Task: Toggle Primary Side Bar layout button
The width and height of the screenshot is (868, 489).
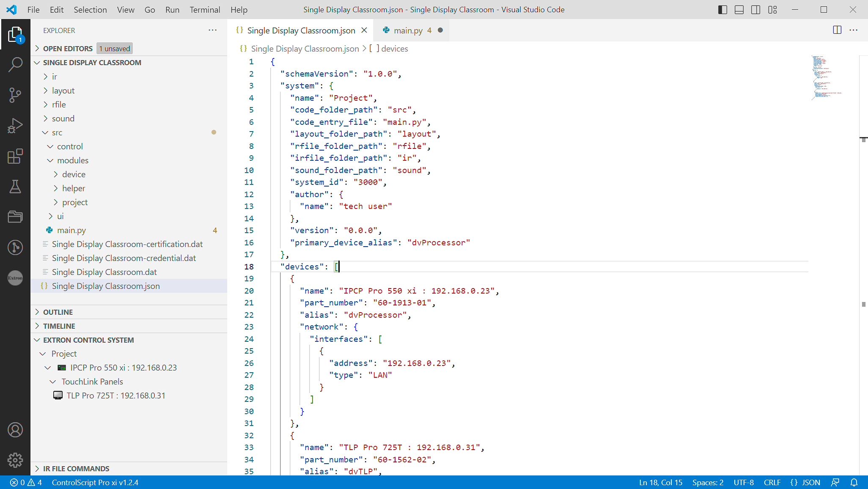Action: coord(722,10)
